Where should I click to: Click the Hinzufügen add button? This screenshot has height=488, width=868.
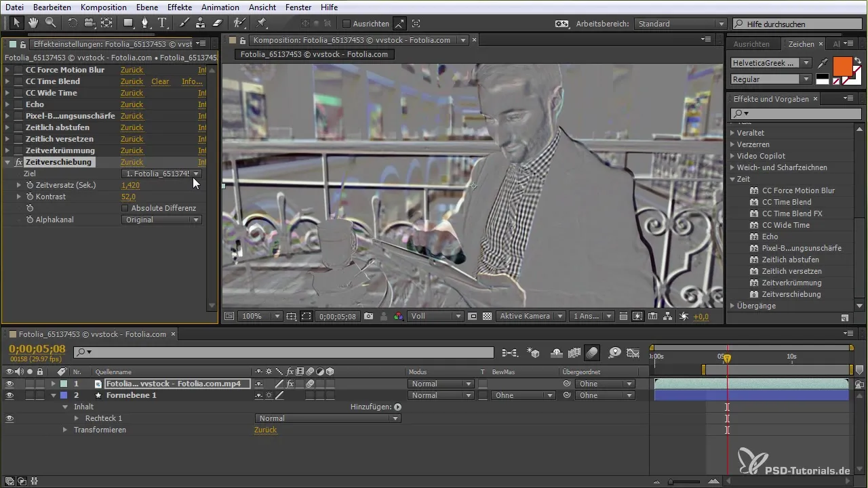[x=397, y=407]
